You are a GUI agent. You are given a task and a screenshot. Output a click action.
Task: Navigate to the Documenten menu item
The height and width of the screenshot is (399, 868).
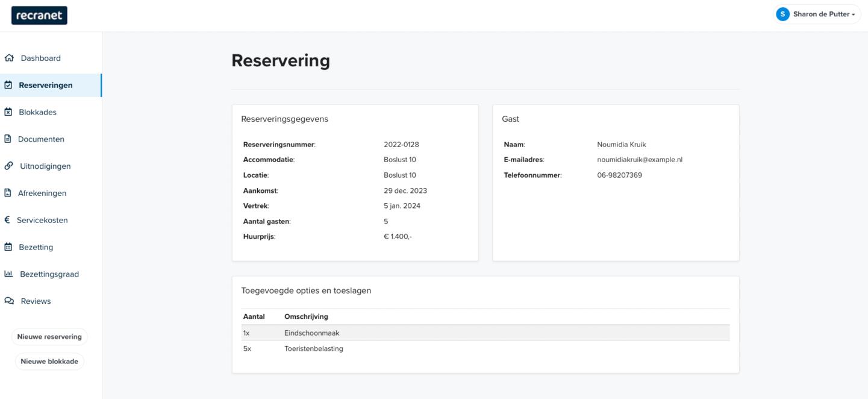(x=42, y=139)
